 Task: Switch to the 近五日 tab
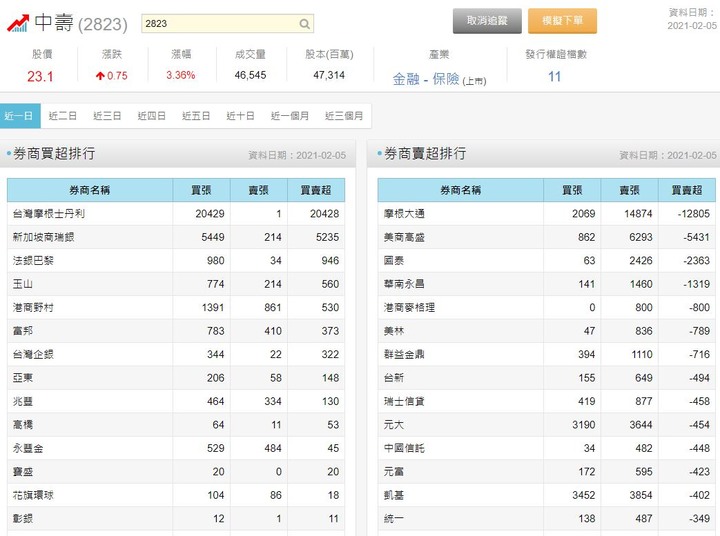pyautogui.click(x=196, y=116)
